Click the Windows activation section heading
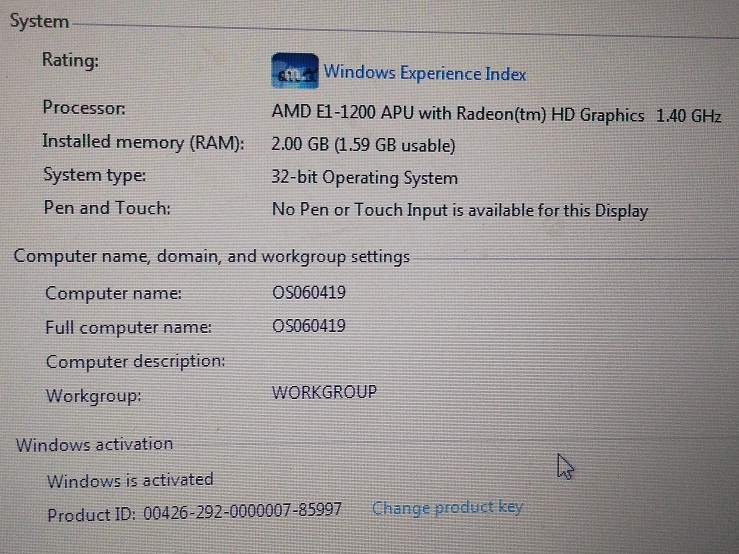 coord(94,444)
